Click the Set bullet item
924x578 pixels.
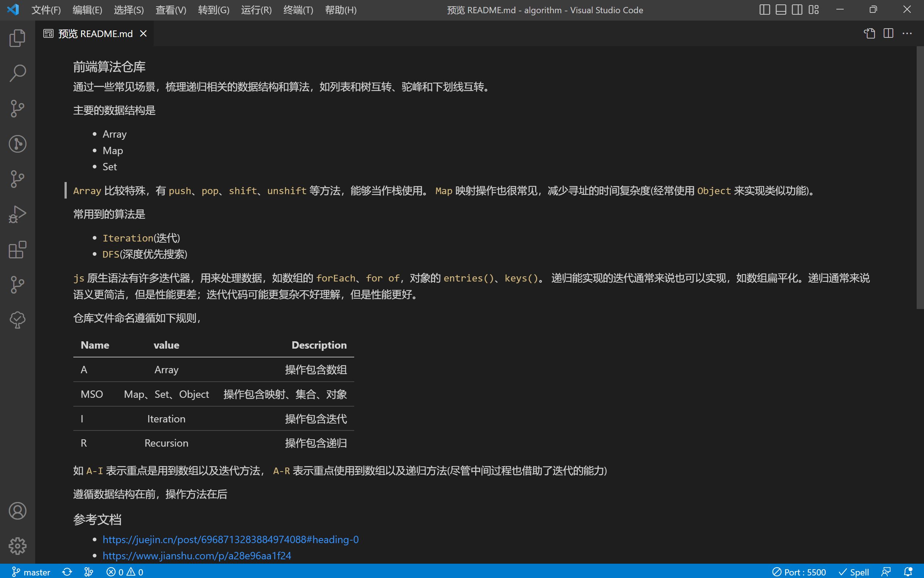110,167
